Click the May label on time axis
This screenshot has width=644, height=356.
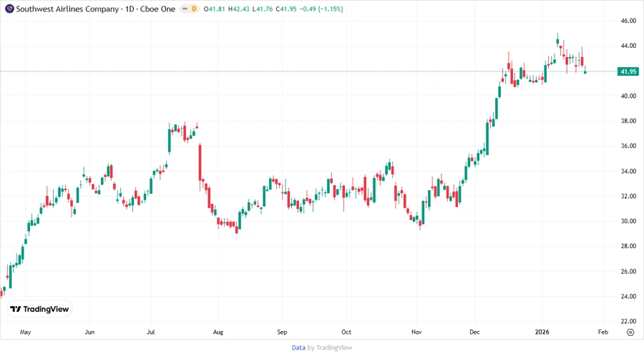pos(26,332)
